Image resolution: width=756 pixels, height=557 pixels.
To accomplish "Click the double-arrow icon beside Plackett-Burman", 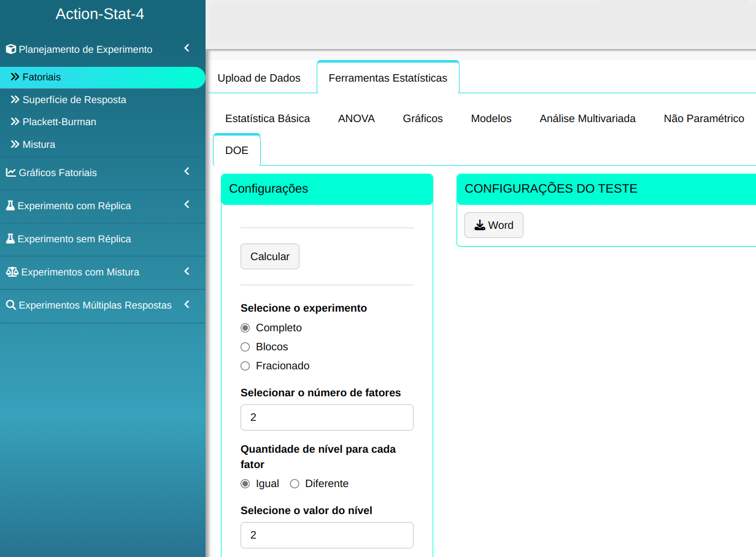I will pyautogui.click(x=15, y=122).
